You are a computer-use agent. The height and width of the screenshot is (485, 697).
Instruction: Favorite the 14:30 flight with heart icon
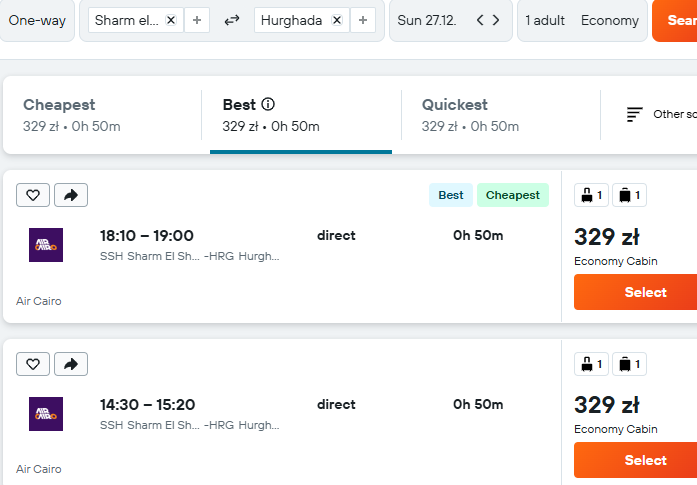33,364
